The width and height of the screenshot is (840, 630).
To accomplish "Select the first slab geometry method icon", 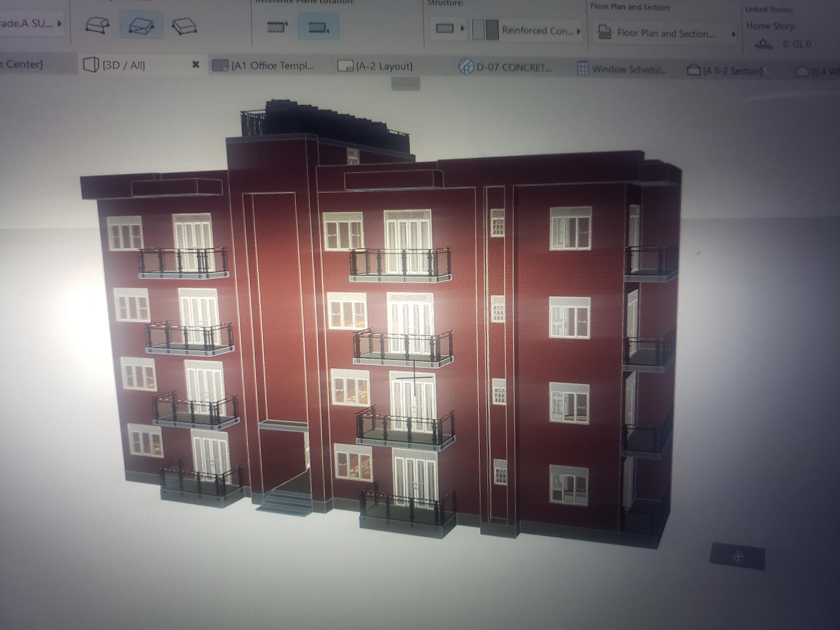I will pyautogui.click(x=97, y=25).
